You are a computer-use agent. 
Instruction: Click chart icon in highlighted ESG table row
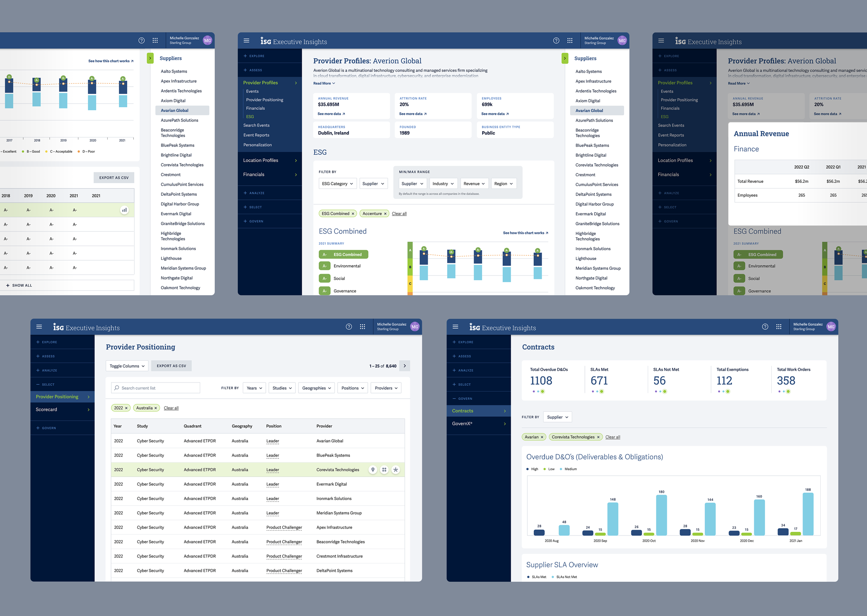(124, 210)
